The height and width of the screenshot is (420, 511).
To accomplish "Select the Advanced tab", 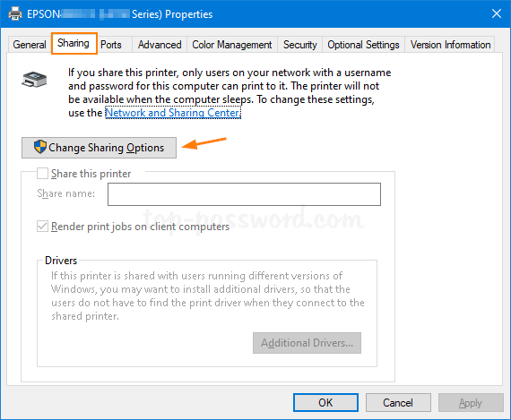I will coord(160,45).
